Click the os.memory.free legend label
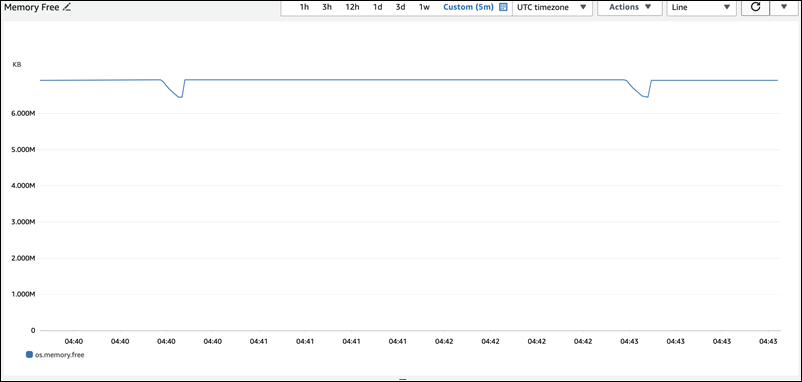 click(x=59, y=354)
